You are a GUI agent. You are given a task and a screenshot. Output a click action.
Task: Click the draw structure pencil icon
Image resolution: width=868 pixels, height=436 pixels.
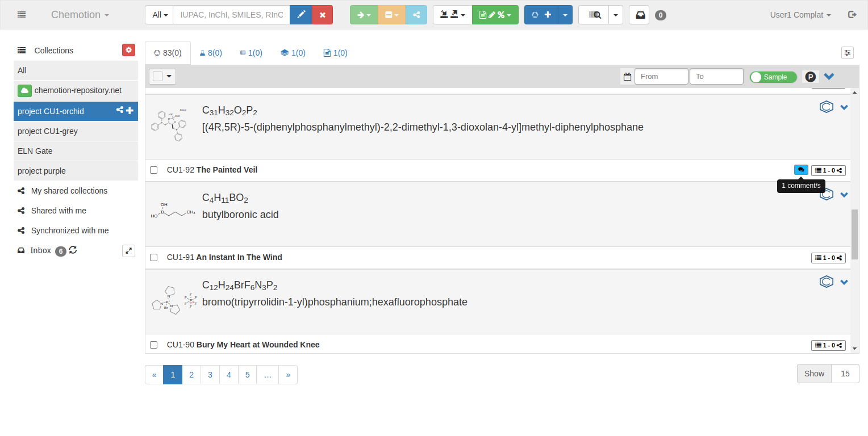point(301,15)
